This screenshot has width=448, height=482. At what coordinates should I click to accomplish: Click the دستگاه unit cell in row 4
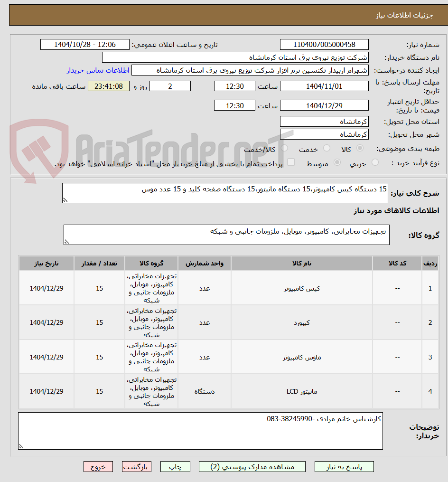point(205,391)
